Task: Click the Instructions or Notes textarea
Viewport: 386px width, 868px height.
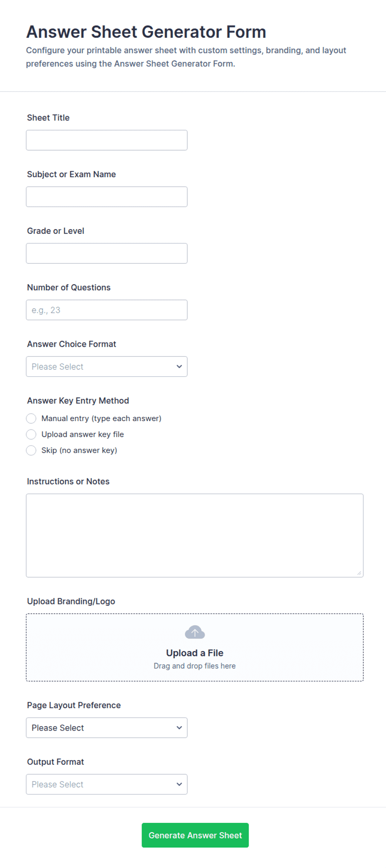Action: pos(195,535)
